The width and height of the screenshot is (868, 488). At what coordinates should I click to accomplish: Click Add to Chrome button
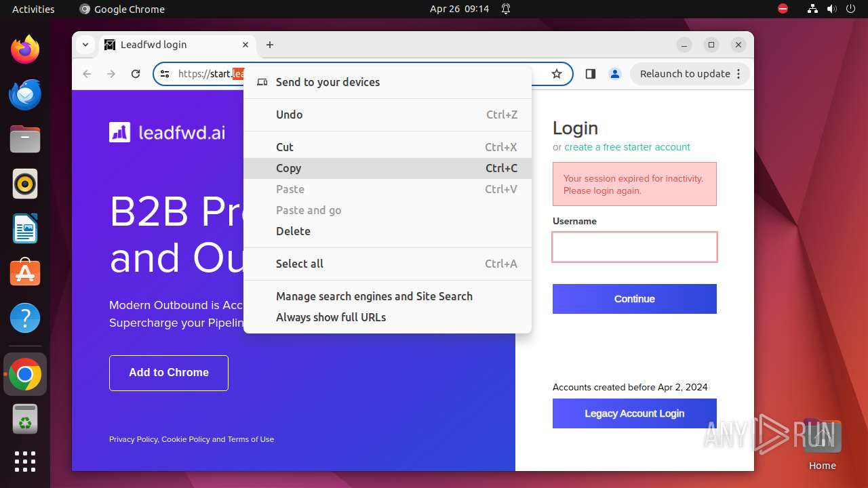[169, 373]
